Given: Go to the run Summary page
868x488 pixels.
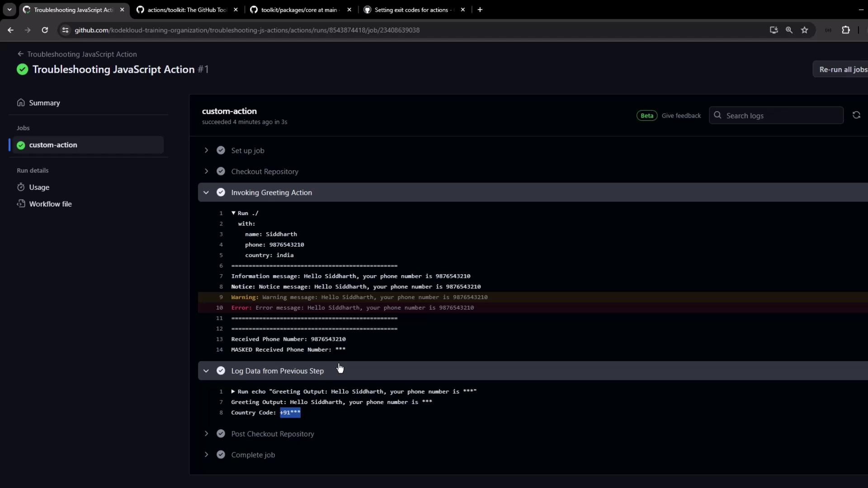Looking at the screenshot, I should click(44, 103).
